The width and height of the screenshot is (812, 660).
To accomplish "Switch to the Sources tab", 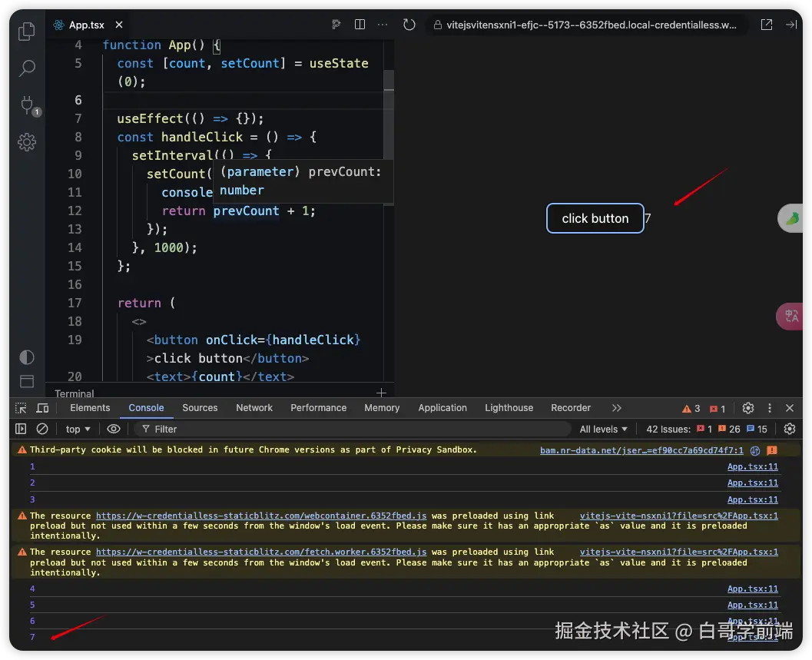I will [200, 408].
